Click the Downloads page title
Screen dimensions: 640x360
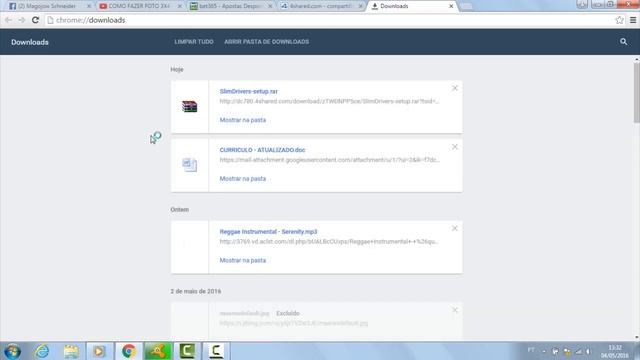[30, 42]
